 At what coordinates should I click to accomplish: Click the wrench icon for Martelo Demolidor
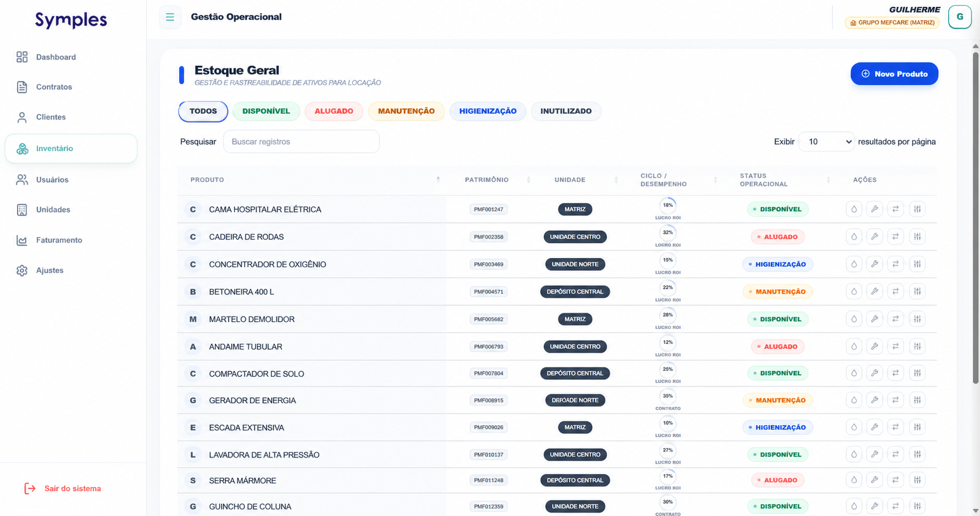point(875,319)
